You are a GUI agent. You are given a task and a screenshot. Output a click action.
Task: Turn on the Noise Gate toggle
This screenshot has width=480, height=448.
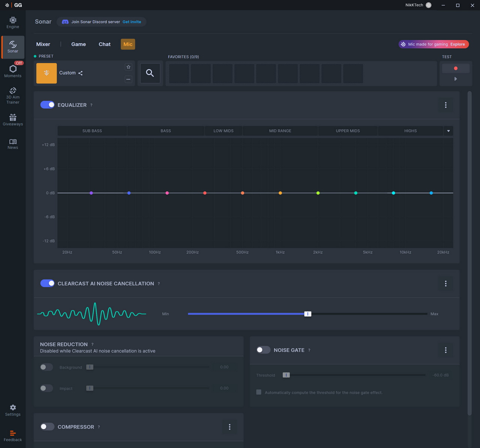click(x=263, y=350)
